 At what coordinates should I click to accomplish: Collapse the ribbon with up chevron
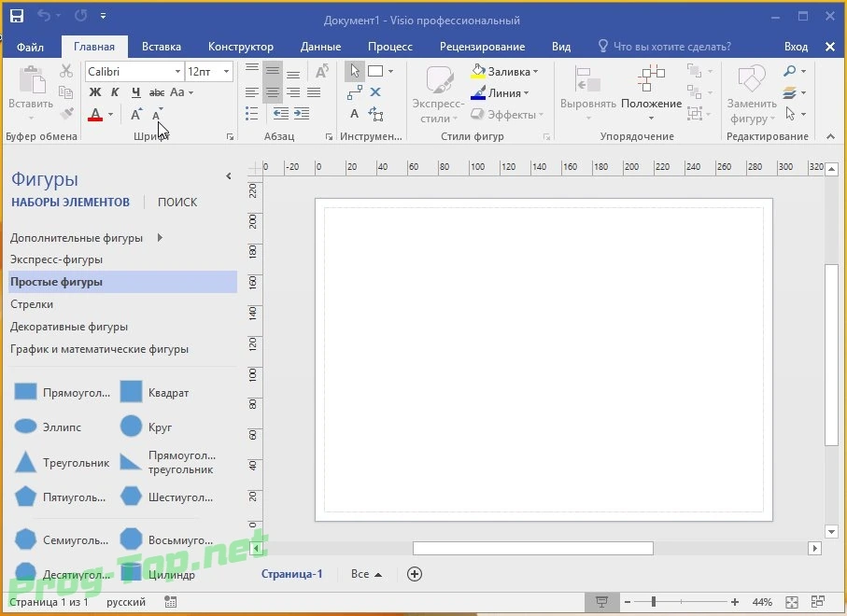tap(830, 136)
